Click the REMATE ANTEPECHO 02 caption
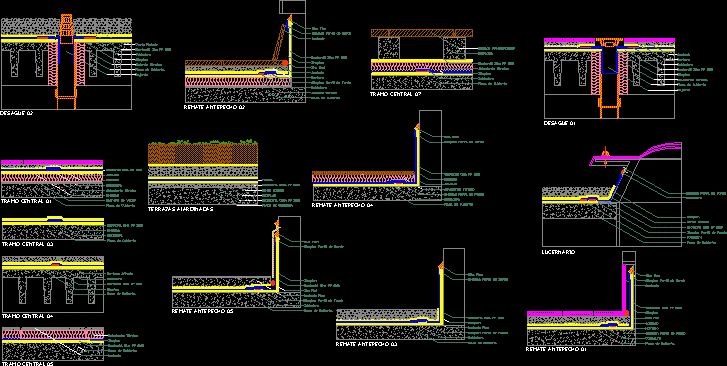Screen dimensions: 727x366 click(x=214, y=107)
